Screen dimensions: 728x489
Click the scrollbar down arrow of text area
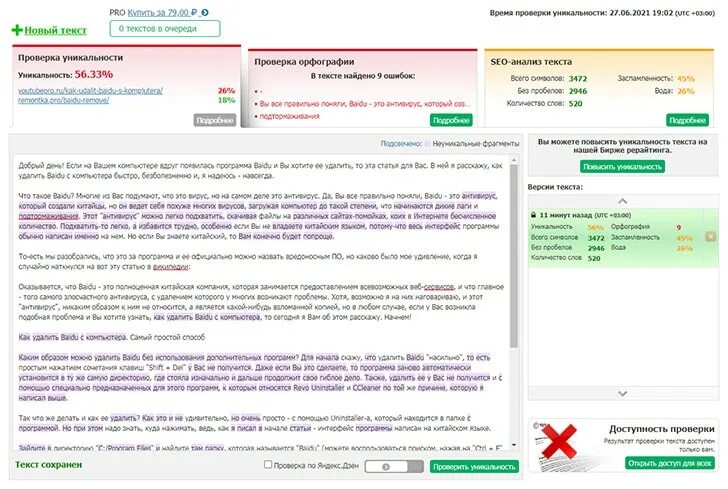point(514,445)
